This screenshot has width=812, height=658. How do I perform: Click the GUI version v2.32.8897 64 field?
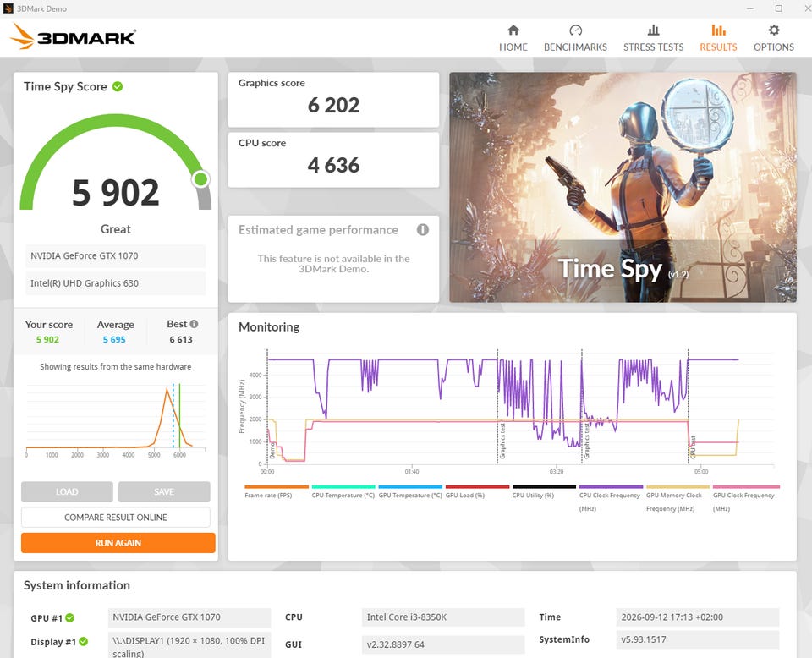[442, 644]
